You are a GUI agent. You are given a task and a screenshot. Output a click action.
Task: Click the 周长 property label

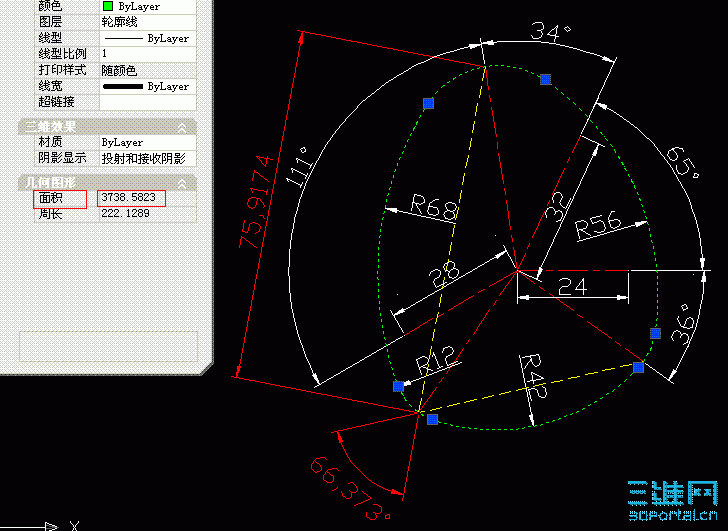click(50, 214)
